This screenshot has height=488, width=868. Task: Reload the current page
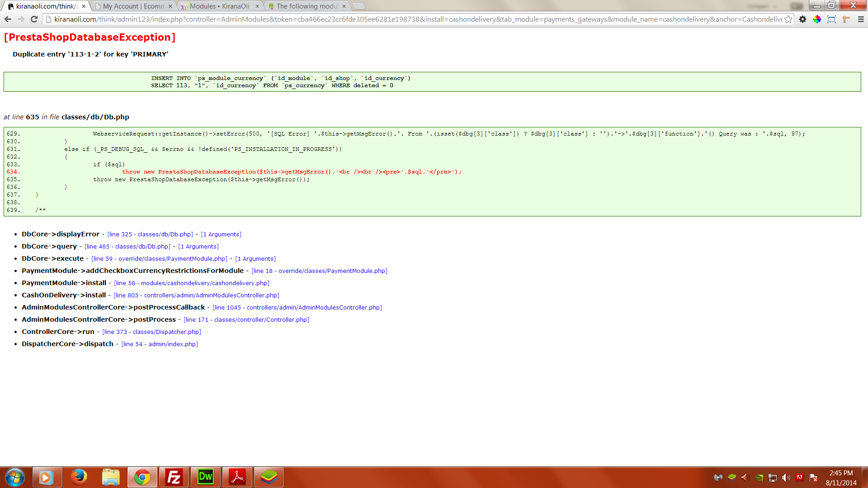pos(34,19)
